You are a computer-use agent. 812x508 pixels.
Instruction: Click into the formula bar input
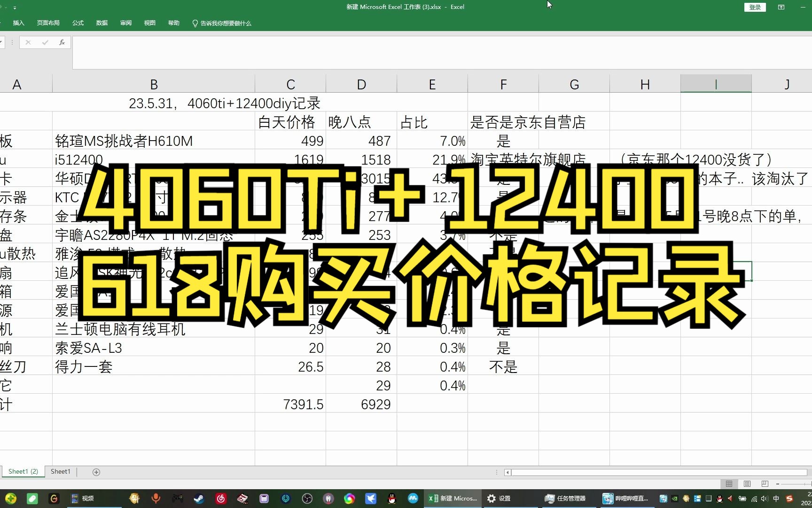point(442,52)
